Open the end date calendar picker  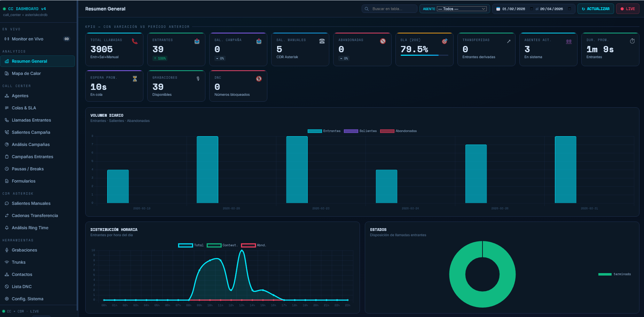[x=570, y=9]
